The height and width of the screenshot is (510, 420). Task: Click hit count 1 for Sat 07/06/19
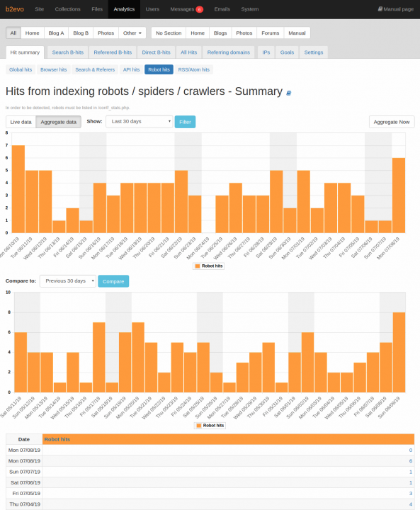pos(411,482)
